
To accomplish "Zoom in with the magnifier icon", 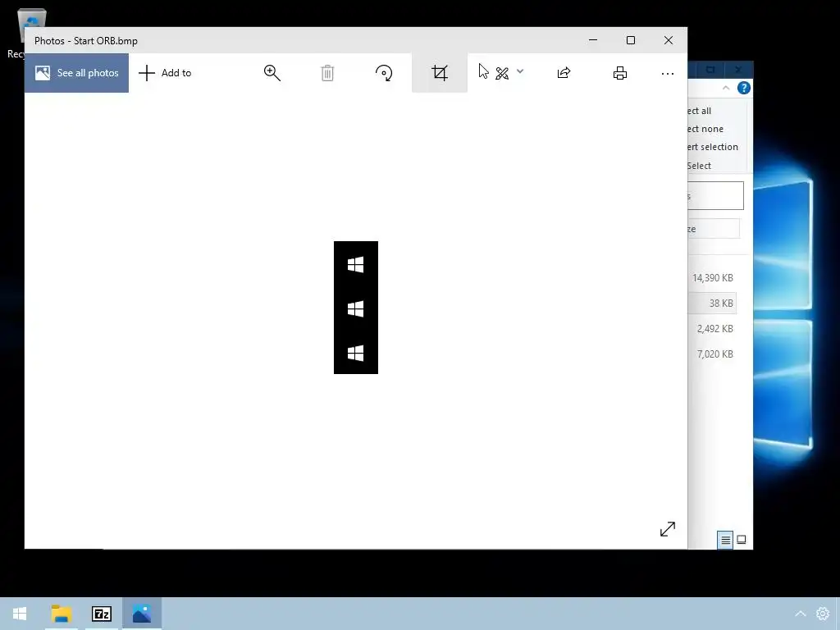I will (x=272, y=73).
